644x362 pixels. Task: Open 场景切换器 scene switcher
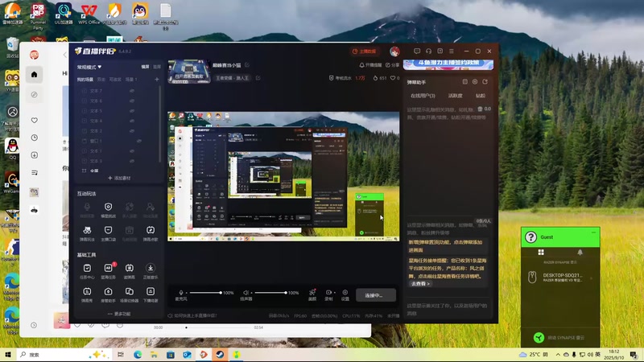point(130,294)
